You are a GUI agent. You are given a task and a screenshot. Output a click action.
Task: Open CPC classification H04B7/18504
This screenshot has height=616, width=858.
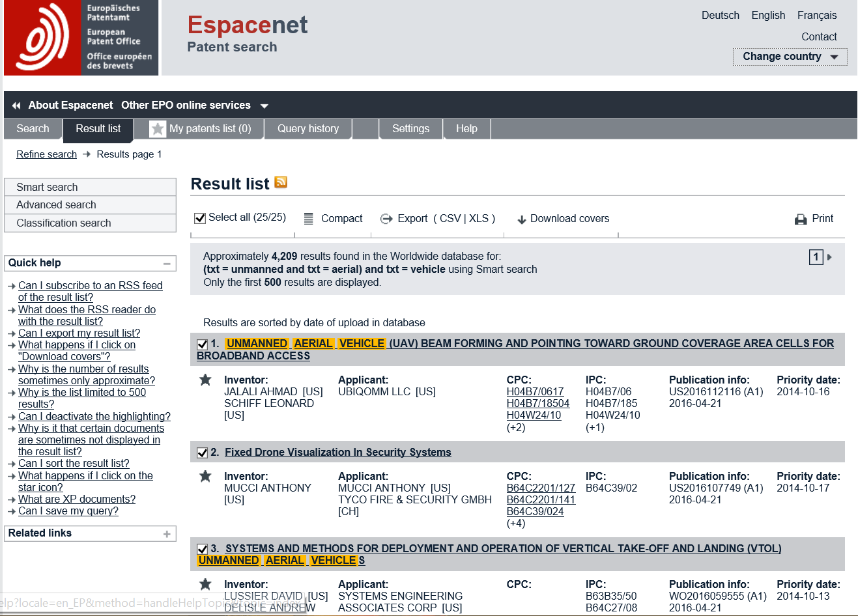pos(538,404)
